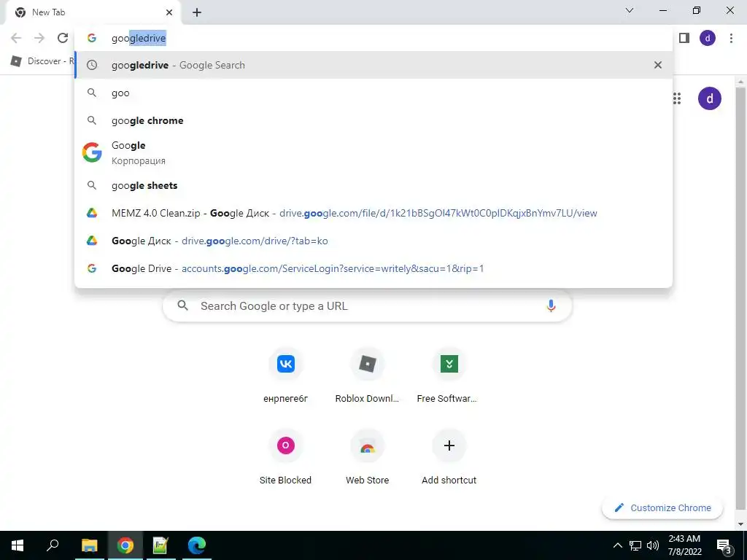Open Google apps grid

[x=677, y=98]
